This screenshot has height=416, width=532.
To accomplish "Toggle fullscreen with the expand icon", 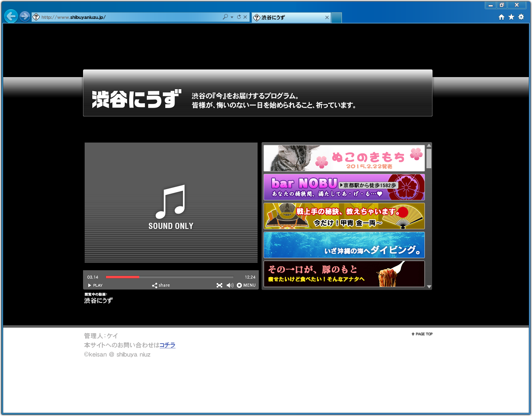I will coord(219,285).
